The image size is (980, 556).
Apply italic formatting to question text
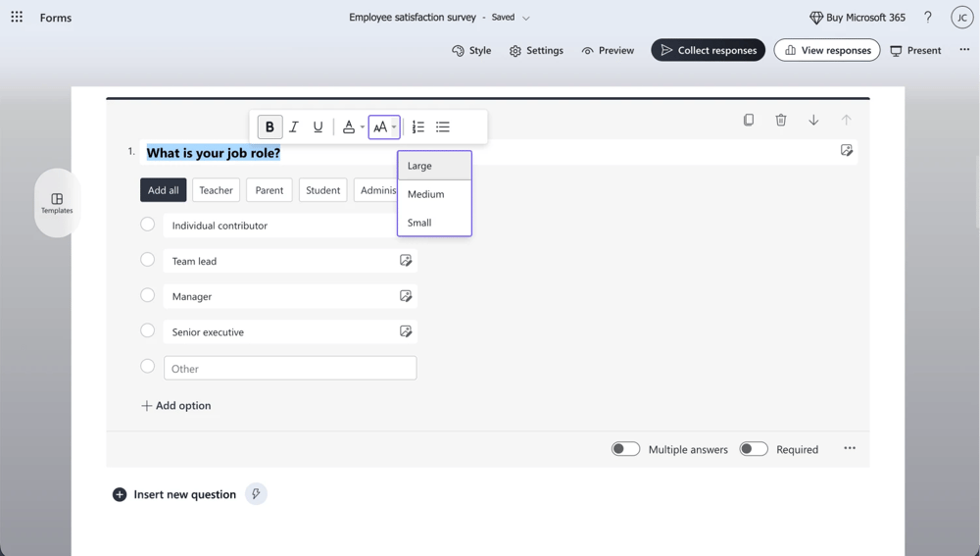click(294, 127)
